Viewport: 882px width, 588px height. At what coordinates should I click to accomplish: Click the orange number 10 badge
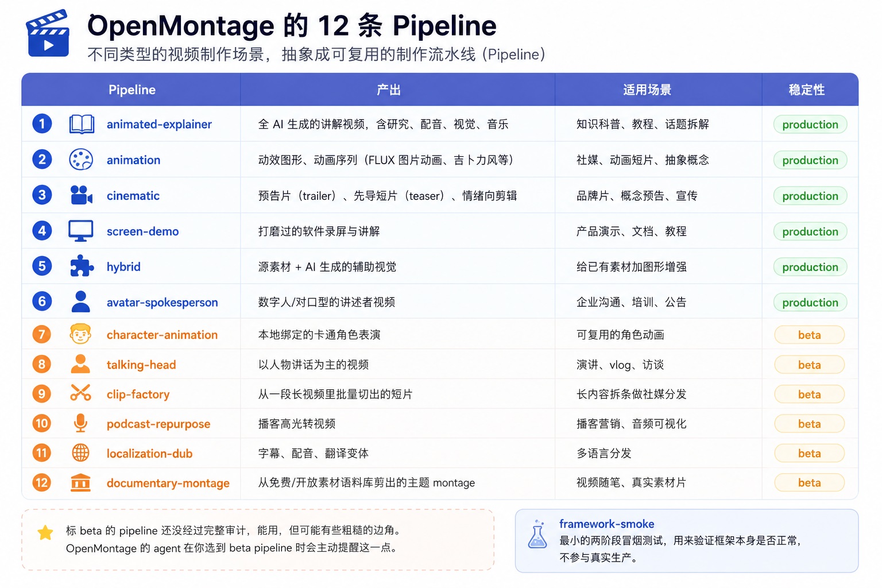41,423
